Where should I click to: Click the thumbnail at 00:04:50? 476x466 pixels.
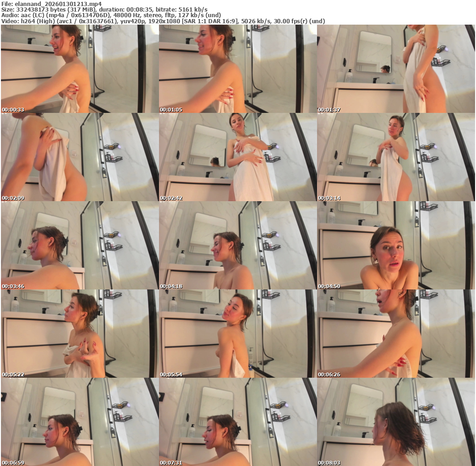396,245
